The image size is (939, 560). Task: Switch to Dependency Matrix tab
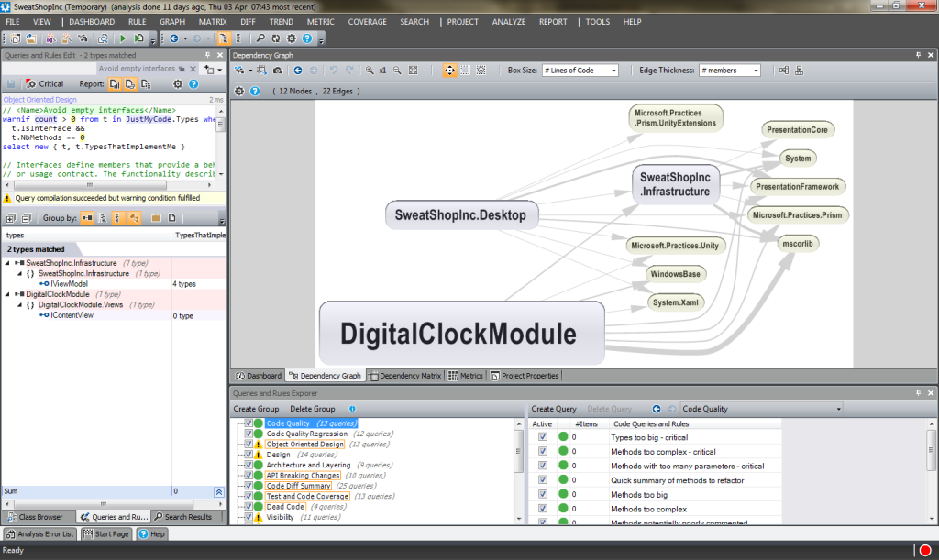pyautogui.click(x=405, y=376)
